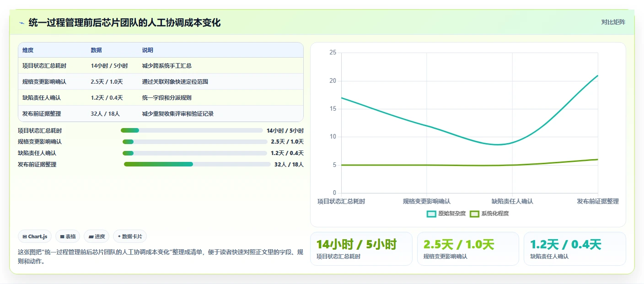Screen dimensions: 644x284
Task: Click the 发布前证据整理 x-axis label
Action: point(597,201)
